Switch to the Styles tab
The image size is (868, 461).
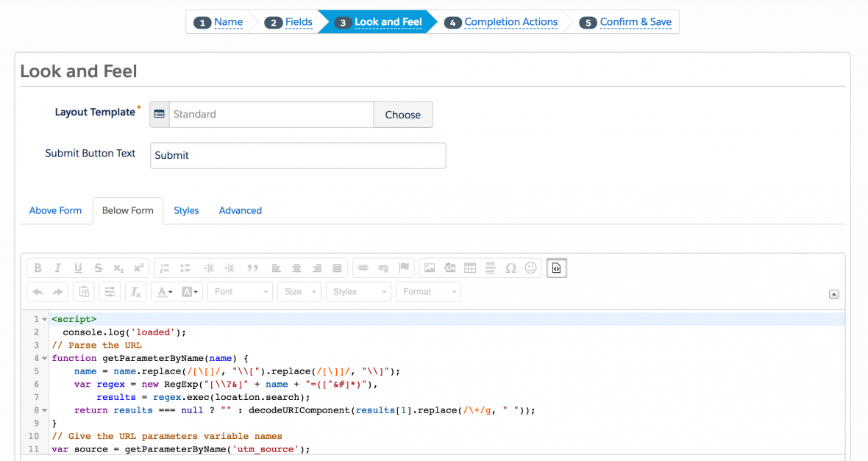(x=186, y=210)
